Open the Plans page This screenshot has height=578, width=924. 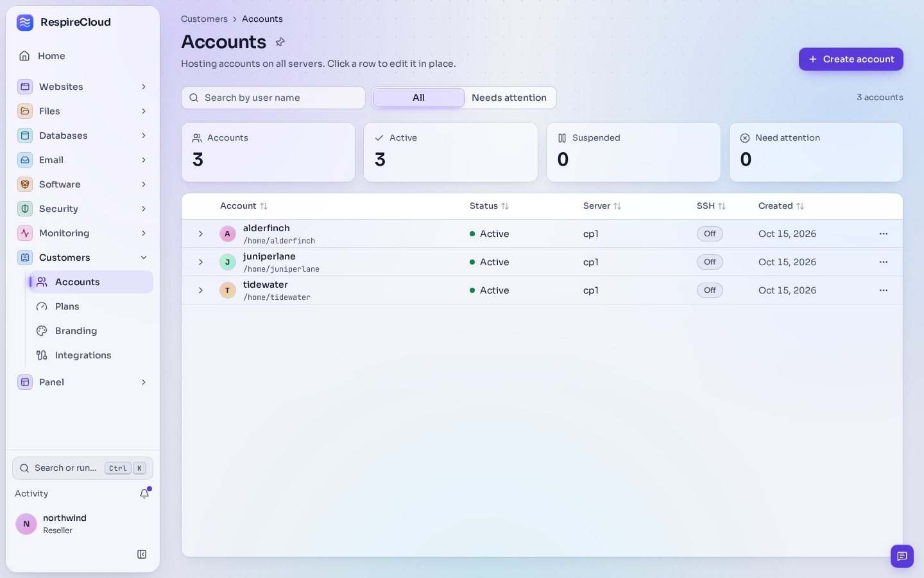point(91,306)
